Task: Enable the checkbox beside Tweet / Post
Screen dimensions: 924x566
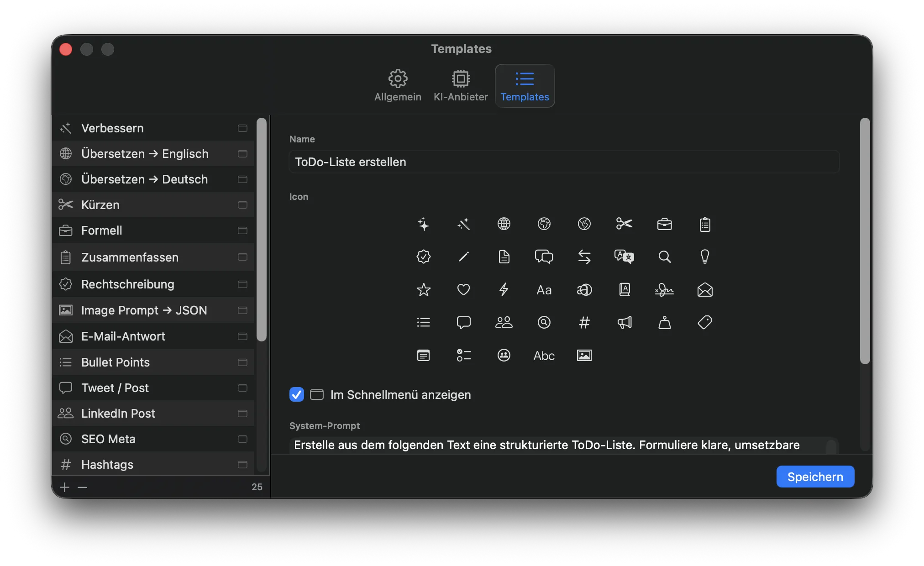Action: (242, 388)
